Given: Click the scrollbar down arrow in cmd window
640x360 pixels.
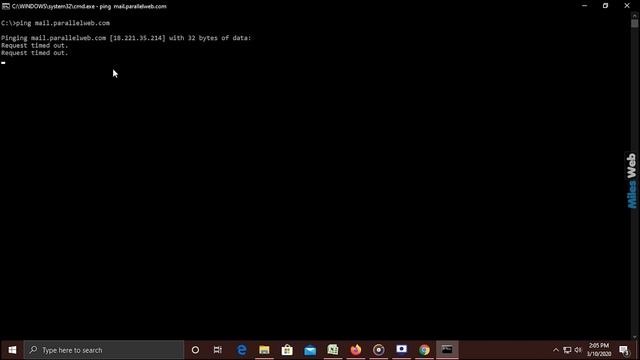Looking at the screenshot, I should [634, 337].
